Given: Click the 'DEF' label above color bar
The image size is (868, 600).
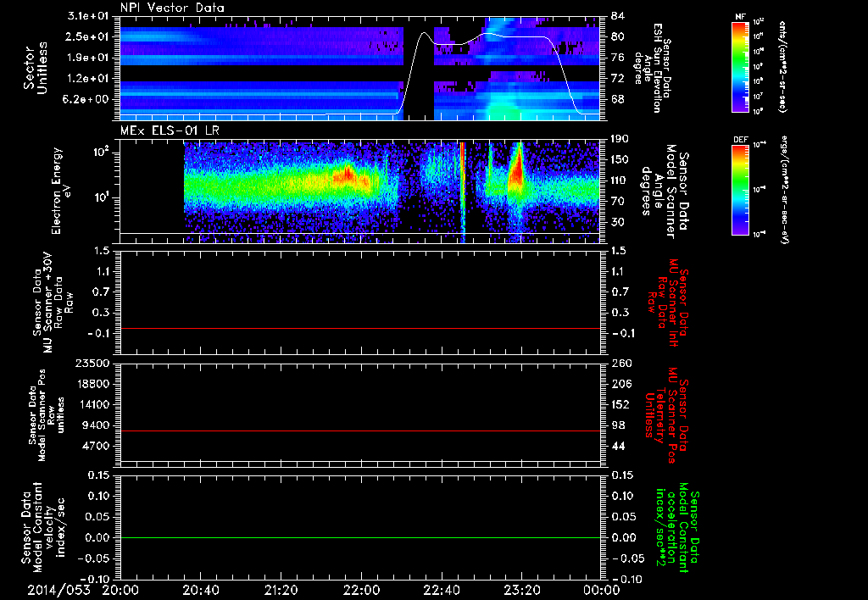Looking at the screenshot, I should [741, 140].
